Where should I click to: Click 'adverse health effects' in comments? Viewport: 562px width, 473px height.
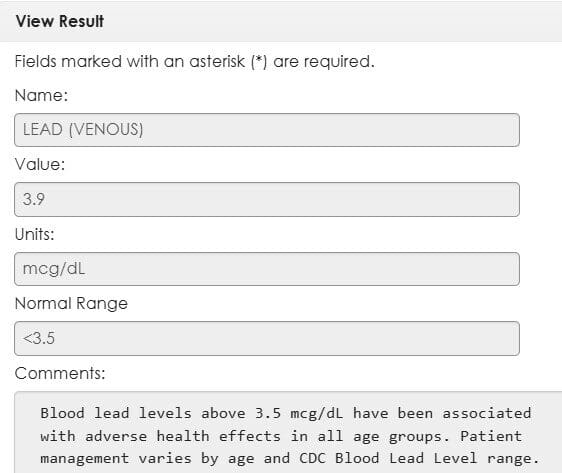pos(183,436)
